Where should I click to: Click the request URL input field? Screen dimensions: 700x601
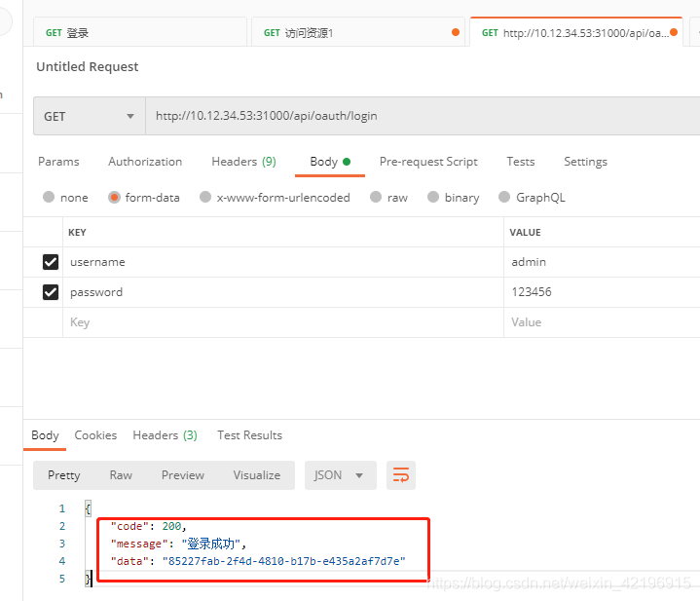[423, 116]
